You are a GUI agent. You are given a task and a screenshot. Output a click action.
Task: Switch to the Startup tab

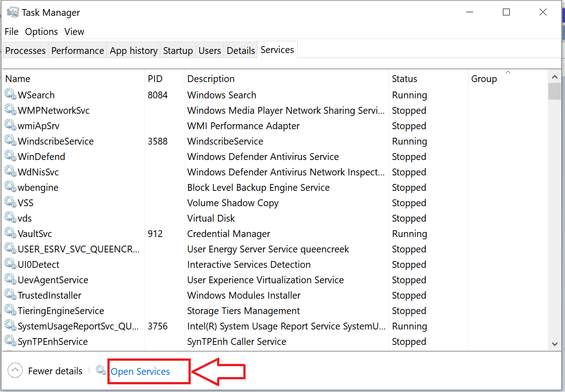point(178,51)
